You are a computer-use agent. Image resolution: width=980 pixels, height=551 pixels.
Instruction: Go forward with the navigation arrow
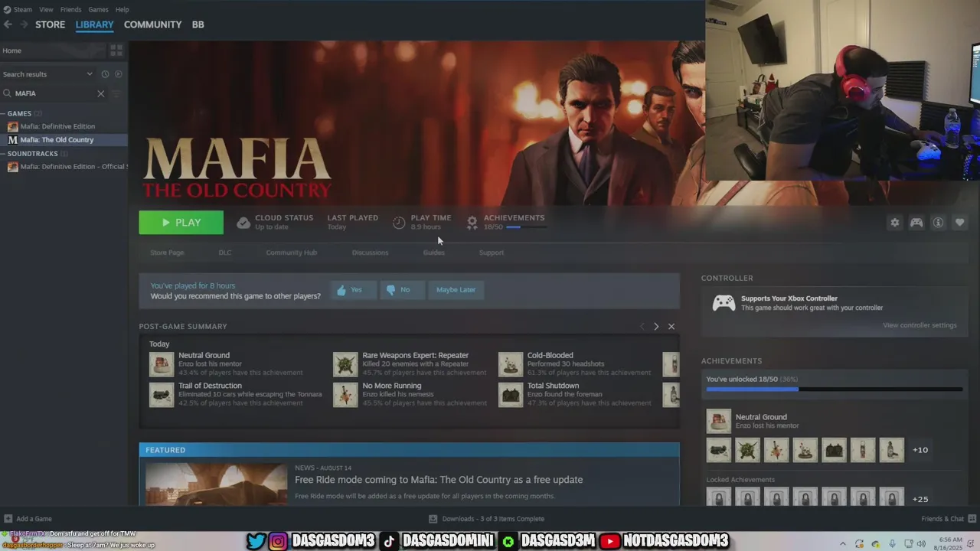coord(24,24)
